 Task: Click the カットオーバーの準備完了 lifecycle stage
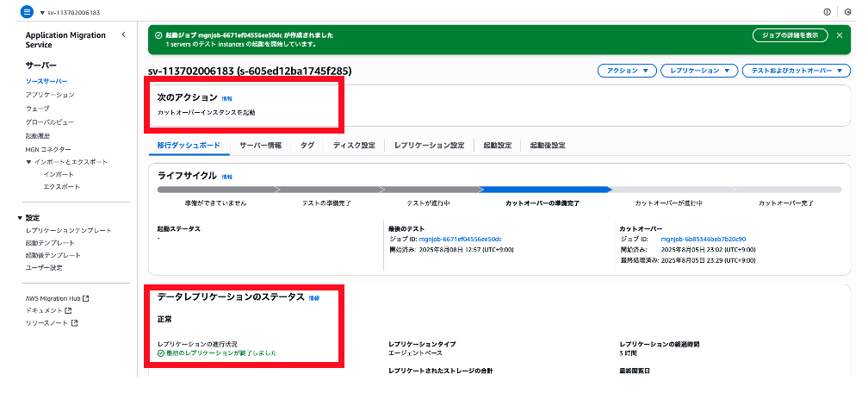click(x=542, y=203)
